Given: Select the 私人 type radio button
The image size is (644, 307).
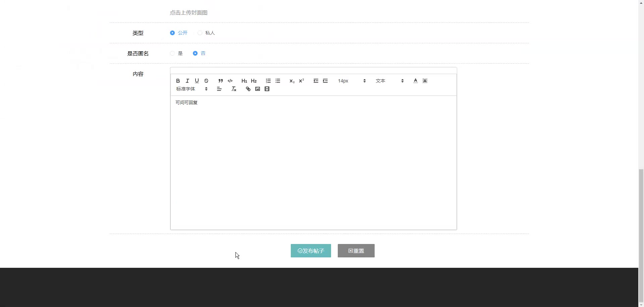Looking at the screenshot, I should pyautogui.click(x=200, y=33).
